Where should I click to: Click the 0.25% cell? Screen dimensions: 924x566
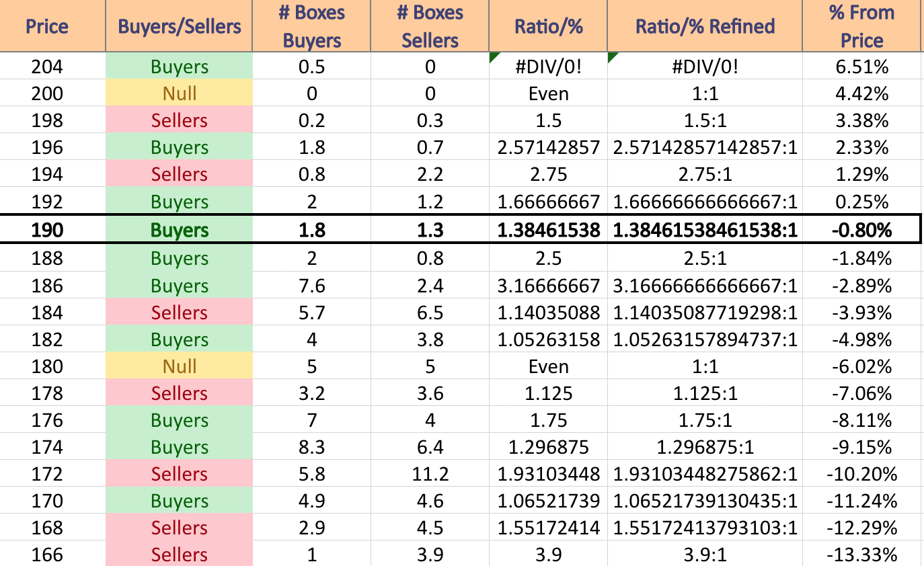[x=861, y=201]
